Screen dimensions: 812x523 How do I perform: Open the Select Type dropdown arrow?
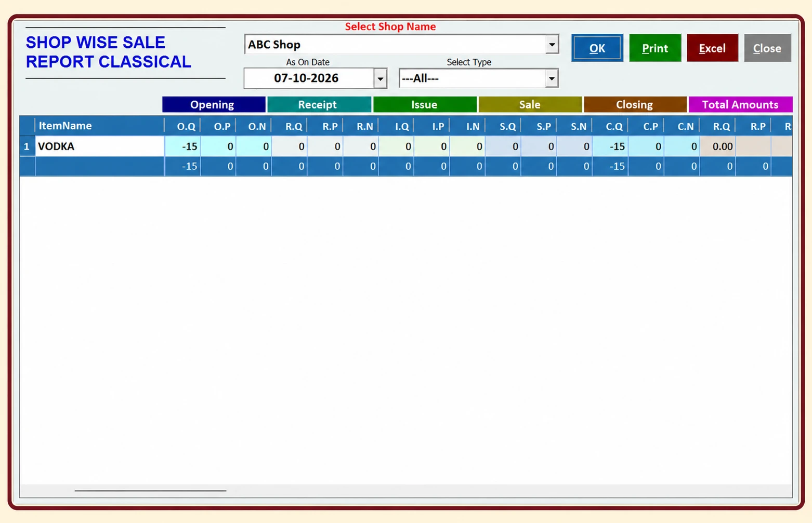click(552, 78)
